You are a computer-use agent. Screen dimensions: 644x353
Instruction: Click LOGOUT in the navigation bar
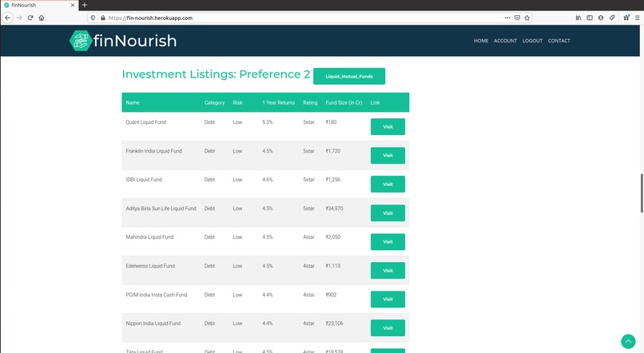tap(532, 41)
